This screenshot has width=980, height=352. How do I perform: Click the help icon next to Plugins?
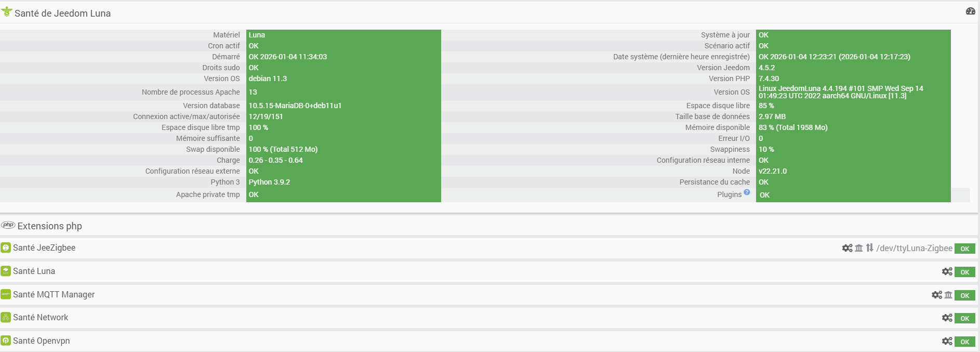click(747, 192)
